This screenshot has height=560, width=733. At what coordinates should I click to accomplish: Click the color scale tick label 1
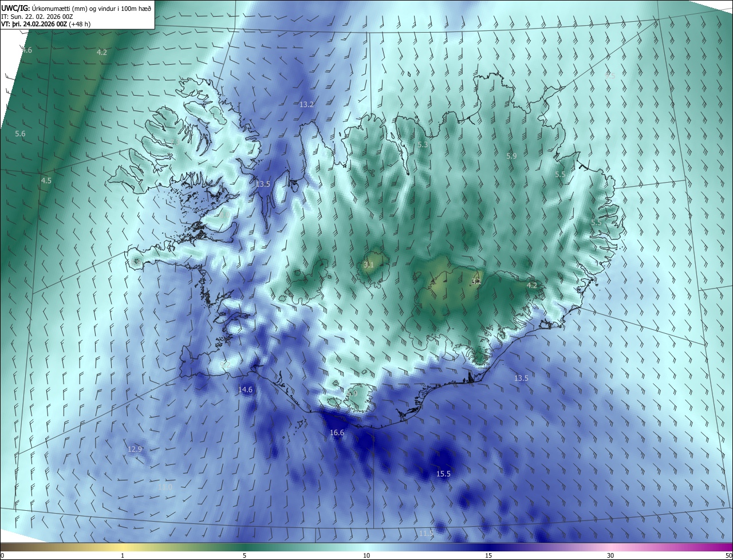click(123, 555)
